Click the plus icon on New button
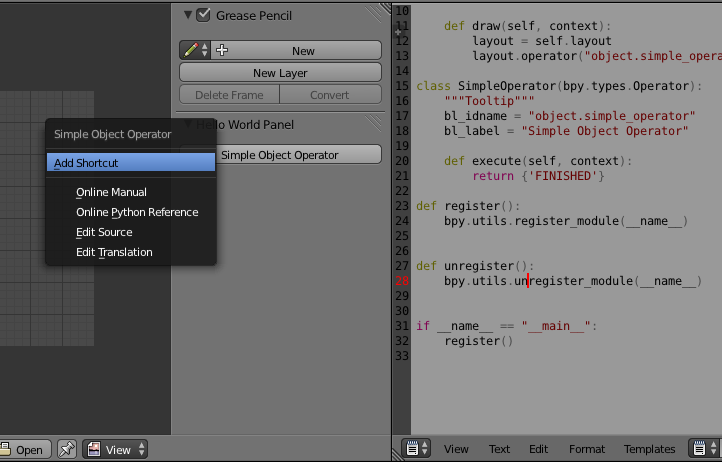This screenshot has width=722, height=462. 222,50
